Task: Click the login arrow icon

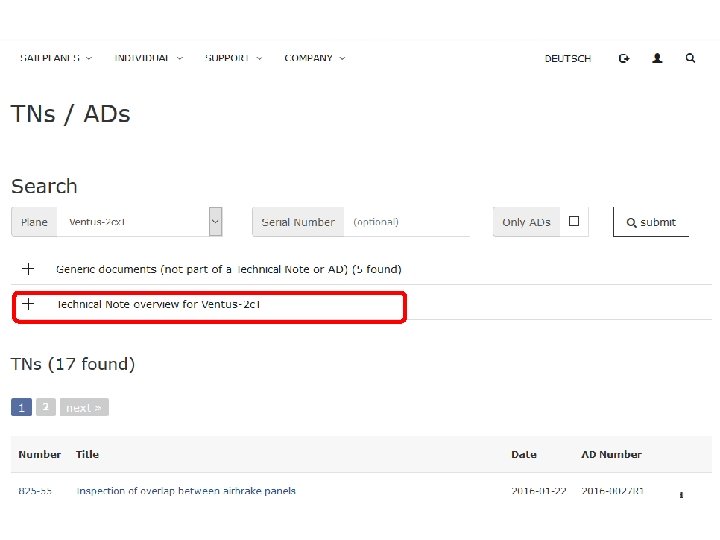Action: (624, 58)
